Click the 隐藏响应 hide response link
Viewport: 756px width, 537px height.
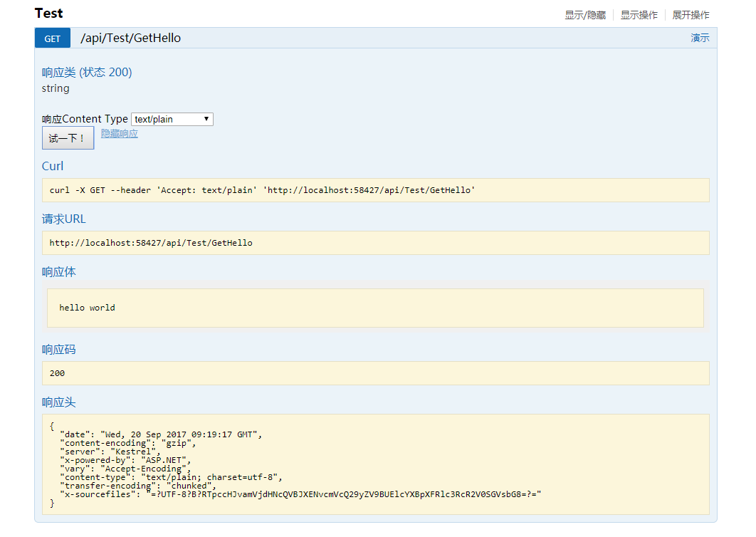(120, 134)
